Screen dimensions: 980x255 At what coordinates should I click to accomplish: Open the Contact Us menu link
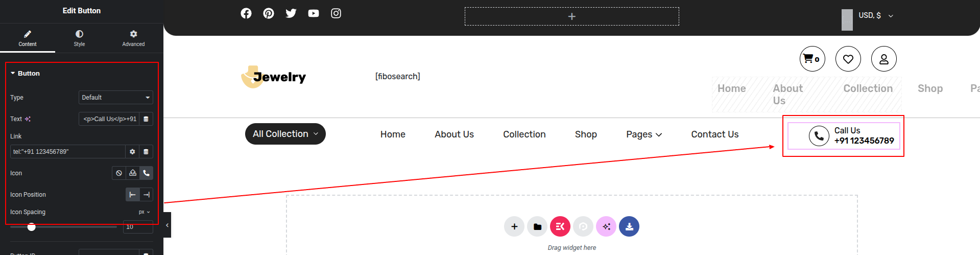point(714,134)
